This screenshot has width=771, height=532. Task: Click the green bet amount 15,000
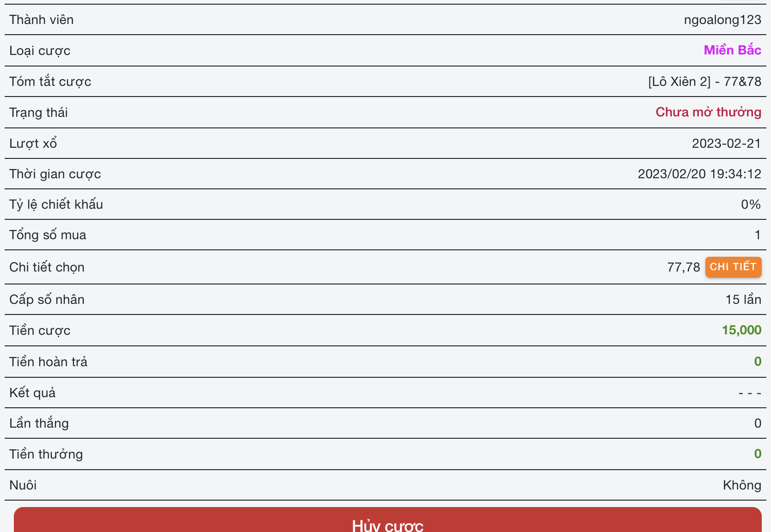pos(741,330)
